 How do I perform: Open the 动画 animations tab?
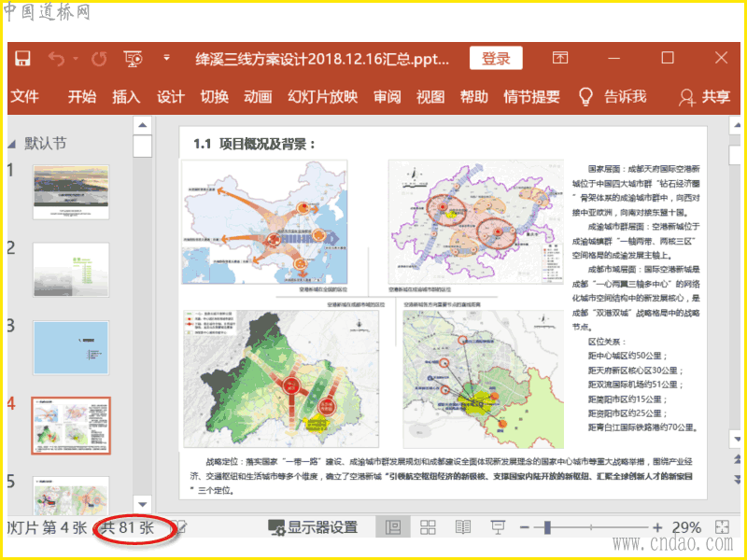pos(258,97)
